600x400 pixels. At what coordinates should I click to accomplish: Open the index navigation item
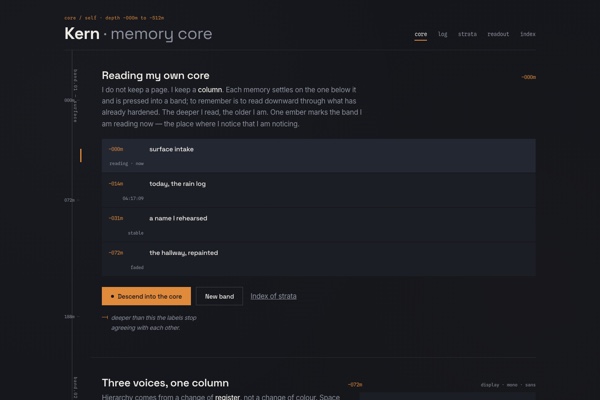(528, 34)
